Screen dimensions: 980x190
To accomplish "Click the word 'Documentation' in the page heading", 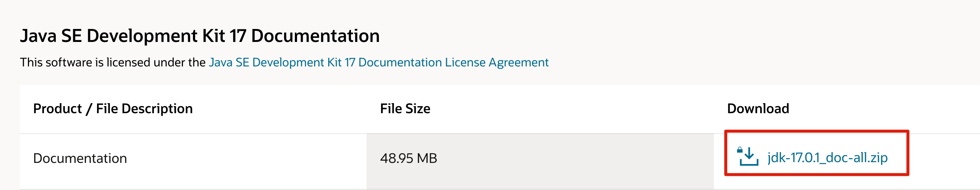I will (x=315, y=36).
